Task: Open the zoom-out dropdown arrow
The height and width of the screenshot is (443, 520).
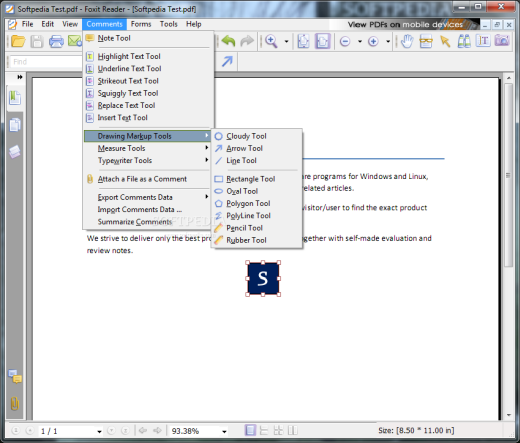Action: 360,42
